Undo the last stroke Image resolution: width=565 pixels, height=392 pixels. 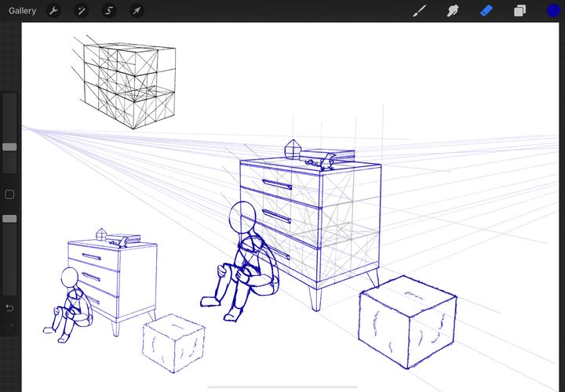point(9,308)
